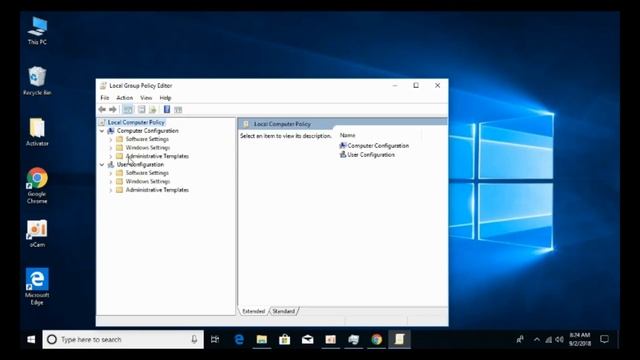The width and height of the screenshot is (640, 360).
Task: Select Administrative Templates label under Computer Configuration
Action: tap(157, 156)
